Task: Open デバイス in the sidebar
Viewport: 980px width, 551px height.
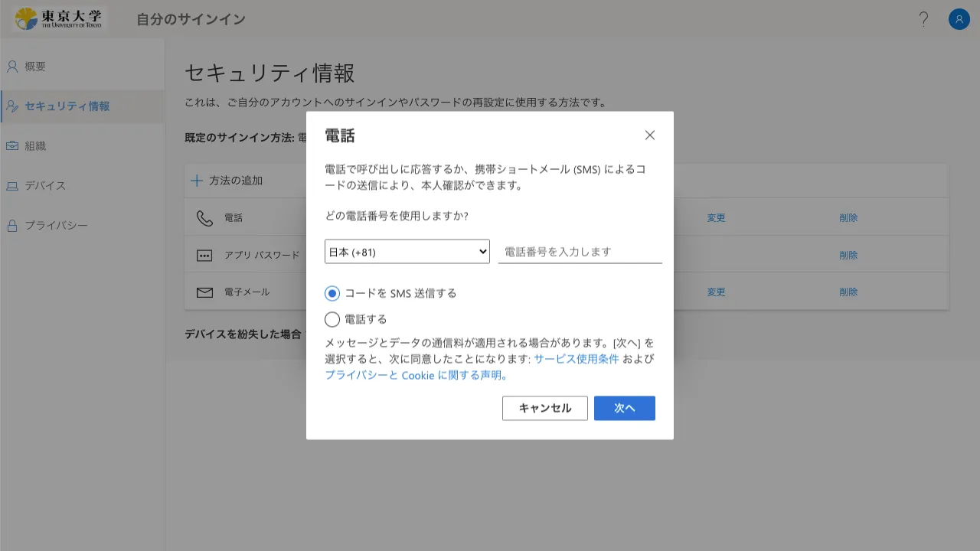Action: pos(44,186)
